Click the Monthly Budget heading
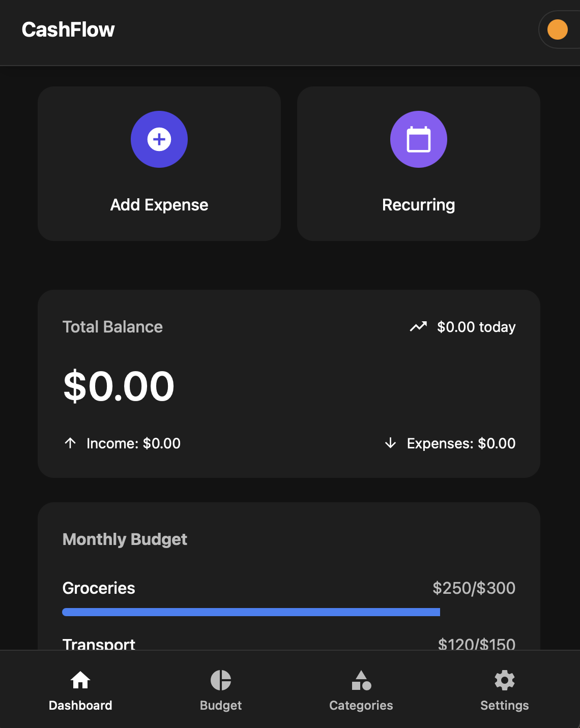Screen dimensions: 580x728 pyautogui.click(x=125, y=539)
